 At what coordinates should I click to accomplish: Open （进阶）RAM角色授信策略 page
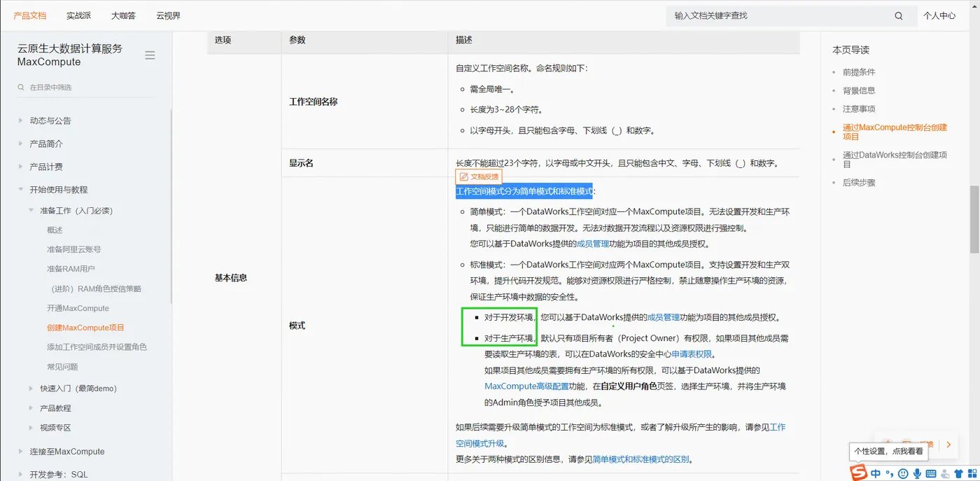94,288
